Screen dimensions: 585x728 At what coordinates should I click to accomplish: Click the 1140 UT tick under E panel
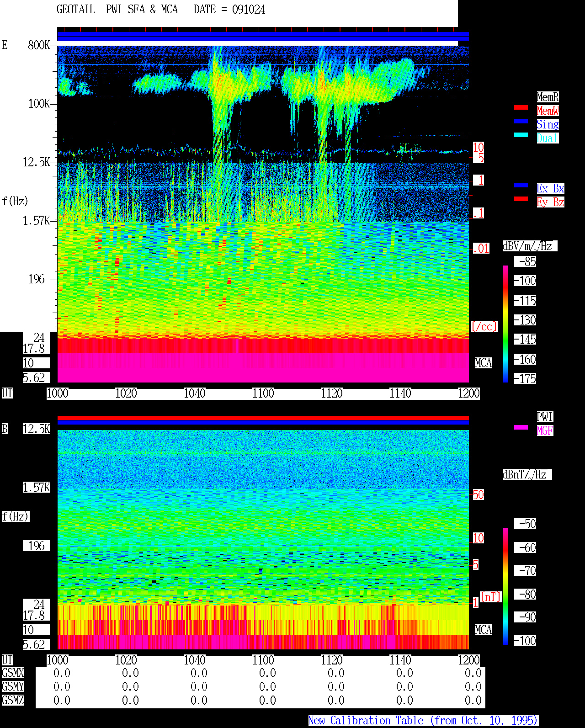[400, 393]
